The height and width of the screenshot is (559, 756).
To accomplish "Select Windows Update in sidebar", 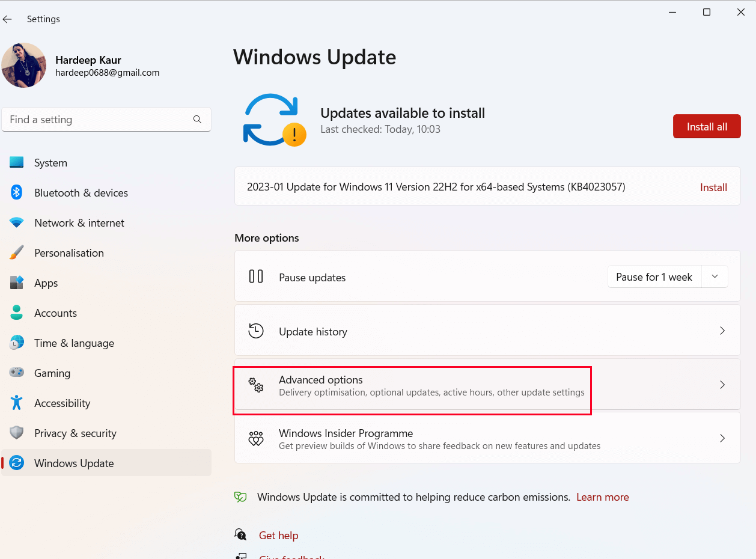I will click(106, 463).
